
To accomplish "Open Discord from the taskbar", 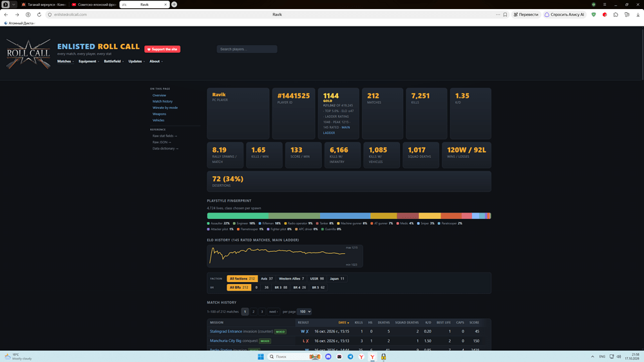I will click(328, 357).
